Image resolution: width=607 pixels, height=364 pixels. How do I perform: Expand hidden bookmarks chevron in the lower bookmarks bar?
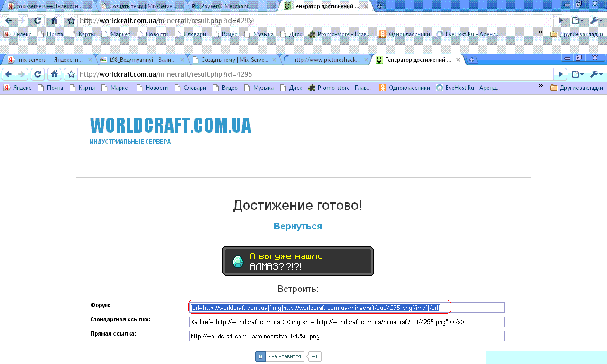(x=540, y=86)
